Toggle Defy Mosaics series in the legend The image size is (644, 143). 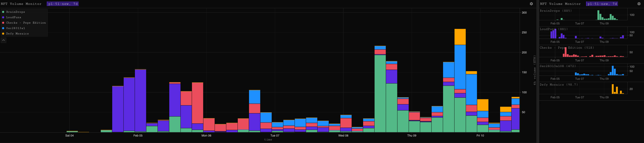point(15,34)
